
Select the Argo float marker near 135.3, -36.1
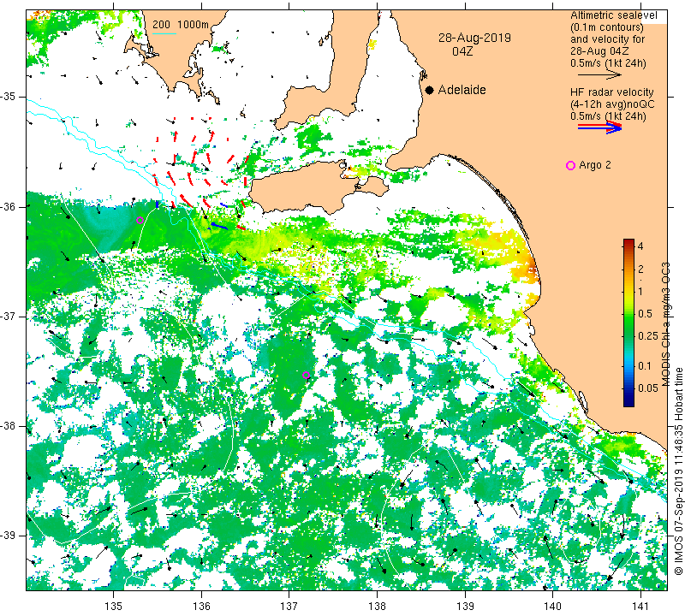[140, 221]
